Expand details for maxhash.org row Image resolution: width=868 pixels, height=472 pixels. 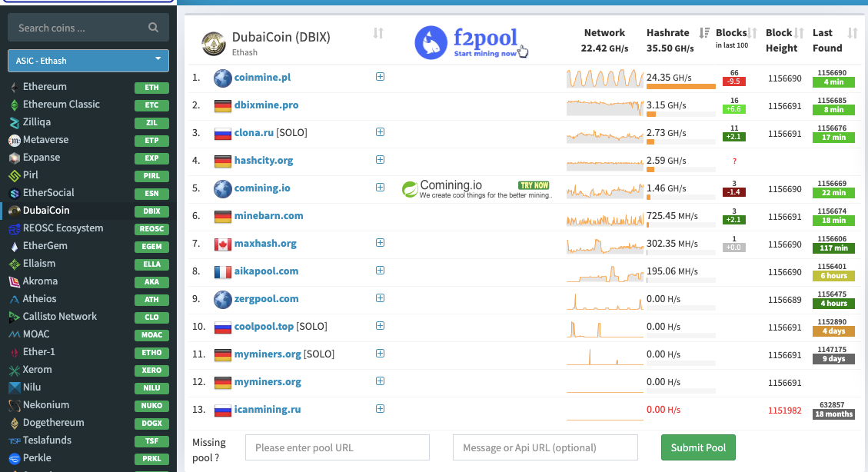coord(380,242)
